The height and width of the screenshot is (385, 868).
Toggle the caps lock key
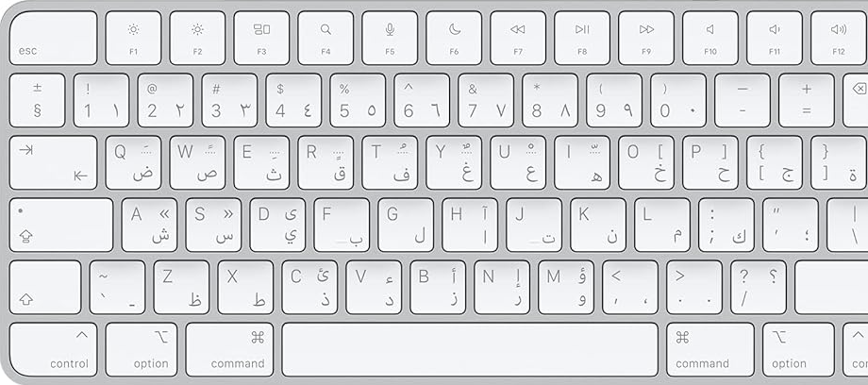[61, 225]
